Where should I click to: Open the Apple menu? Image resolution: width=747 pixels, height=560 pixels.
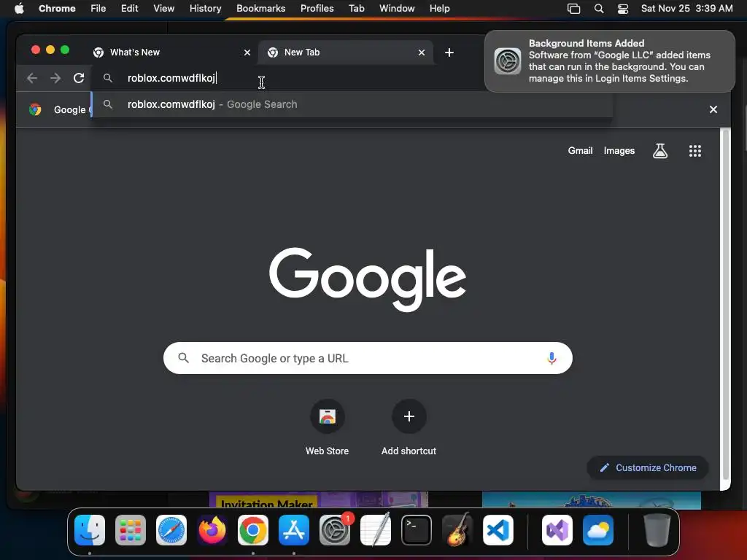[x=19, y=9]
